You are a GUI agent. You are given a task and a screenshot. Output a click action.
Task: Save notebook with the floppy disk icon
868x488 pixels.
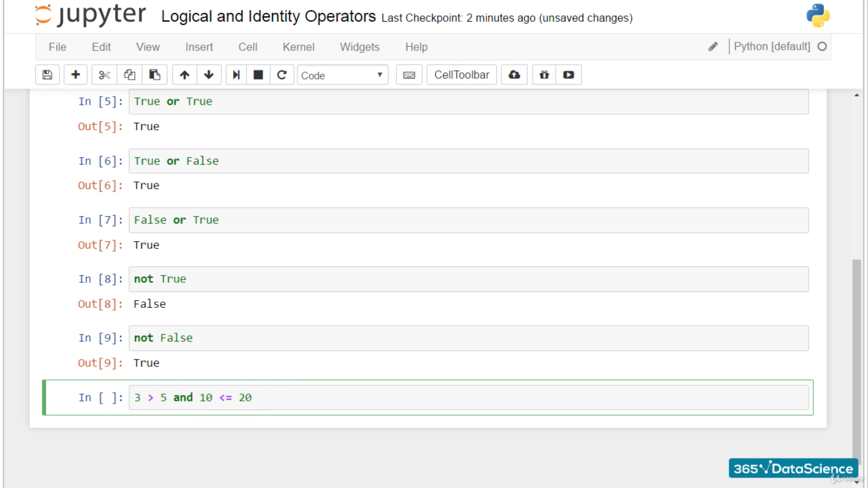pos(47,75)
